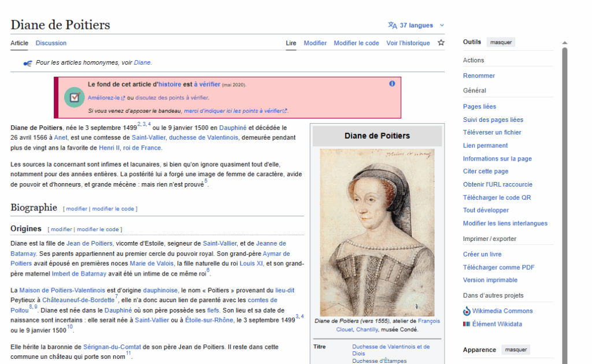Click the Wikidata barcode icon
Screen dimensions: 592x364
(x=467, y=324)
